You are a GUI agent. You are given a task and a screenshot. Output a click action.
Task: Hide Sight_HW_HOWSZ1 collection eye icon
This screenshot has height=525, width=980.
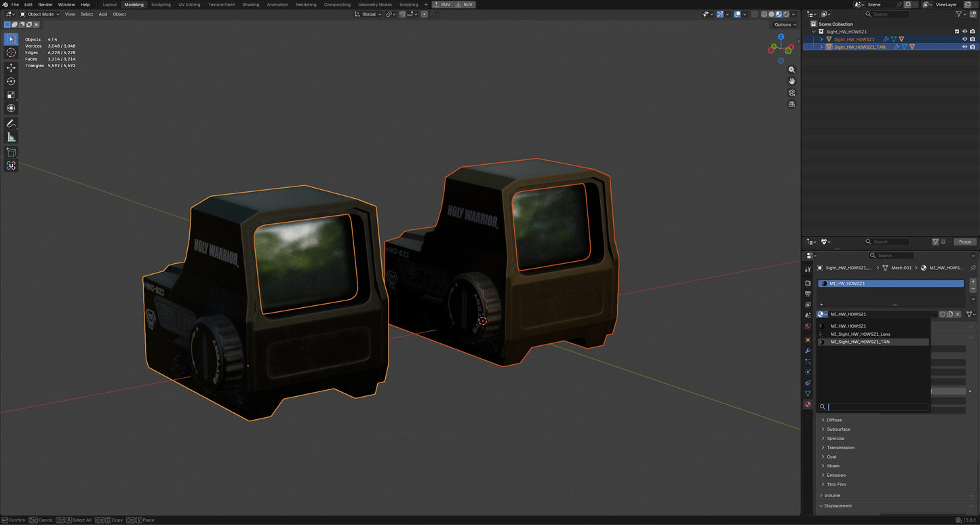pyautogui.click(x=964, y=31)
